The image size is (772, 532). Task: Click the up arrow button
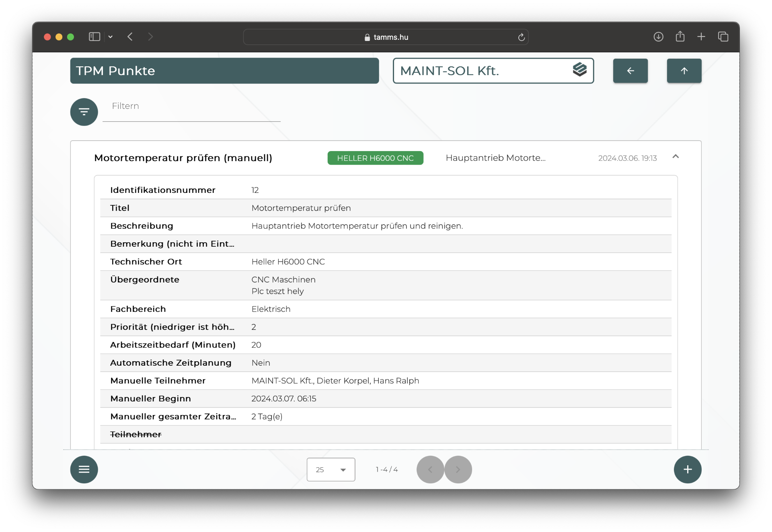point(684,71)
